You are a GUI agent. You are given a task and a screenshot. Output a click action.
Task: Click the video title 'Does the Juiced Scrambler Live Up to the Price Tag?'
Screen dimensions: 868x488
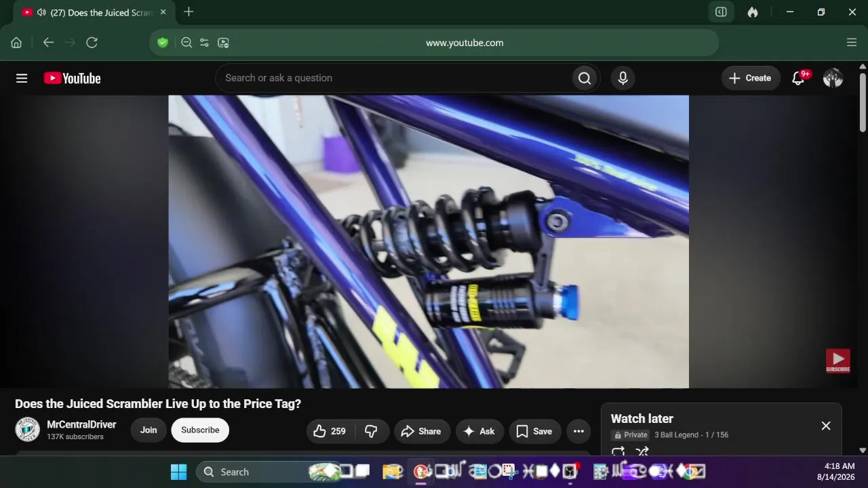[x=158, y=404]
